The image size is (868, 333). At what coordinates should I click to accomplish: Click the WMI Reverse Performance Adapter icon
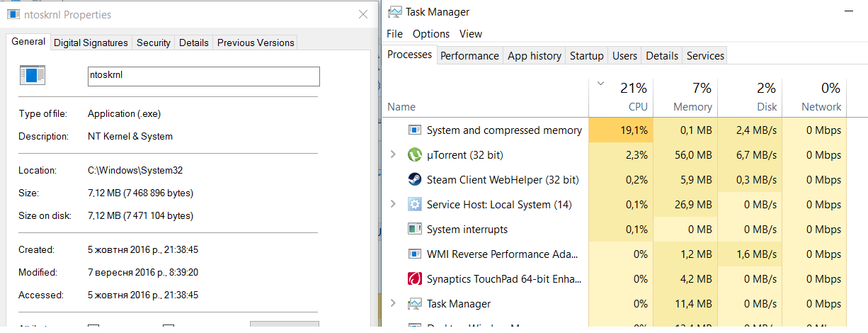(x=415, y=254)
